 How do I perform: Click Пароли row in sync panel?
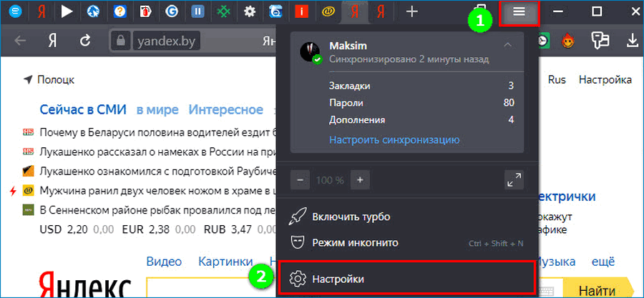(421, 103)
